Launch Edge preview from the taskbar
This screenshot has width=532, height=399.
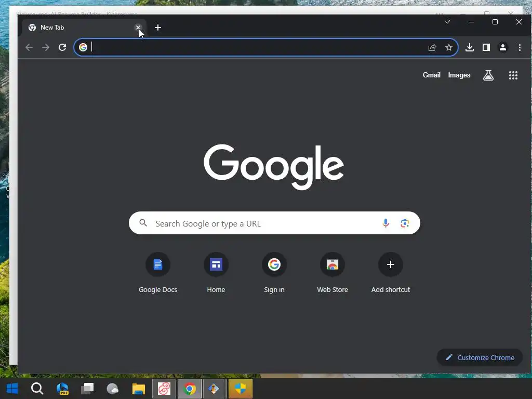[x=62, y=389]
